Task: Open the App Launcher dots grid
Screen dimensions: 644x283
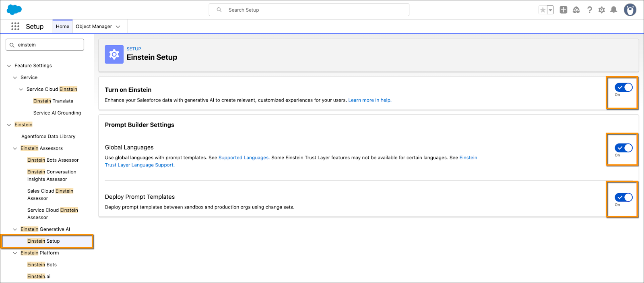Action: (15, 26)
